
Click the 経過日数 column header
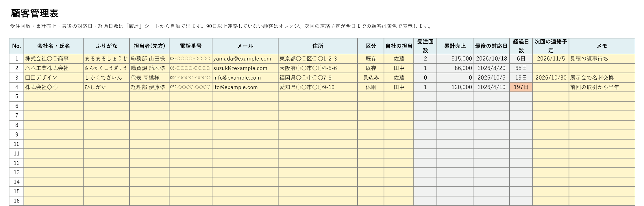(x=521, y=46)
